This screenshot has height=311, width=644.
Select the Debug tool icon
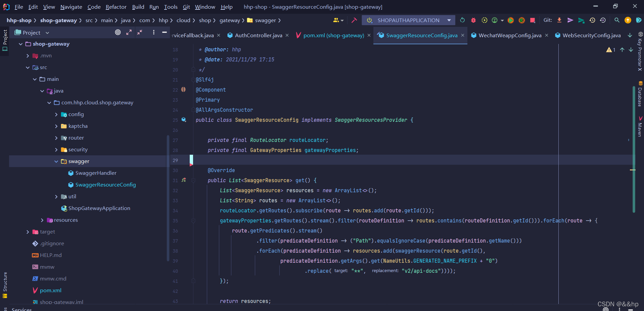point(473,20)
